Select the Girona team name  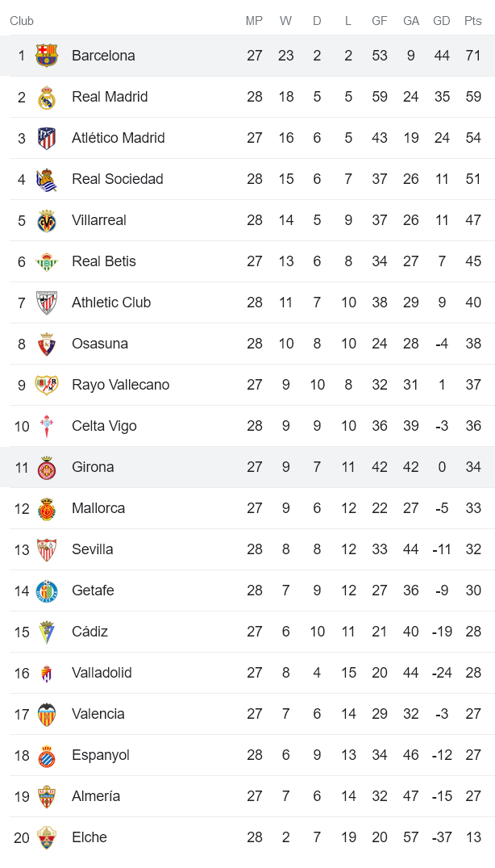(x=93, y=467)
